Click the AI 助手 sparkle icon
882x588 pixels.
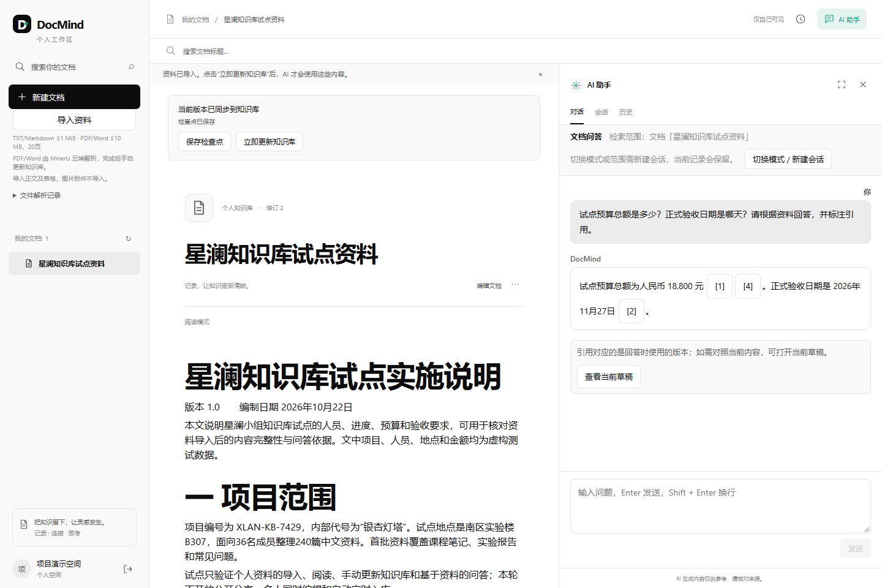click(x=576, y=85)
